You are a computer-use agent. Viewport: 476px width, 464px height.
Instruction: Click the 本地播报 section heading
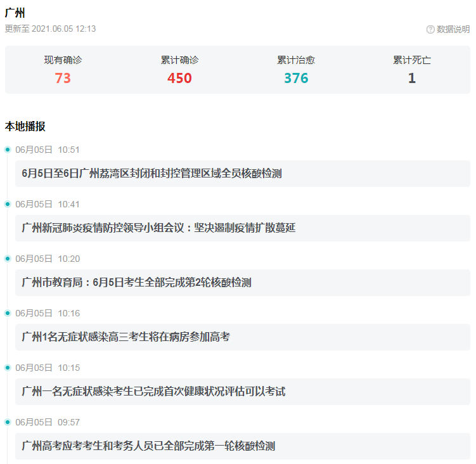click(x=25, y=126)
